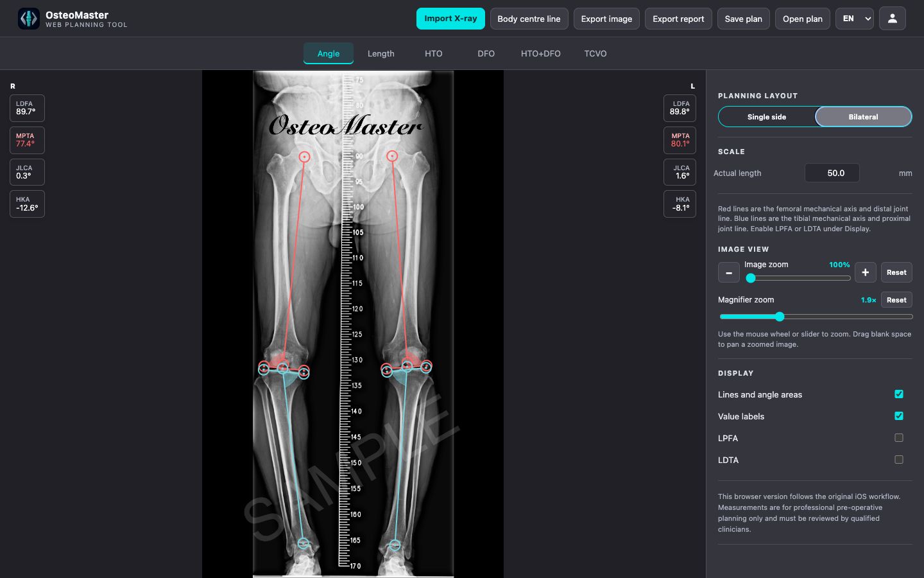Click the Image zoom slider handle
This screenshot has width=924, height=578.
[x=751, y=278]
